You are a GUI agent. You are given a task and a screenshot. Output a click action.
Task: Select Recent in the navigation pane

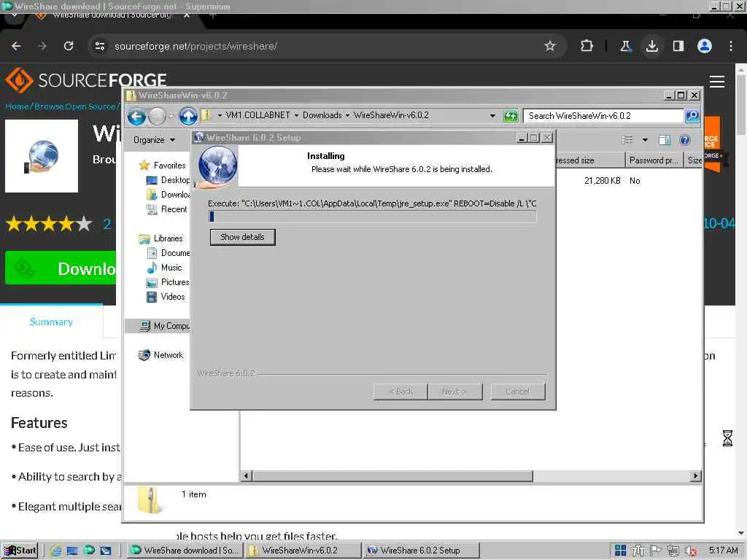click(x=166, y=209)
